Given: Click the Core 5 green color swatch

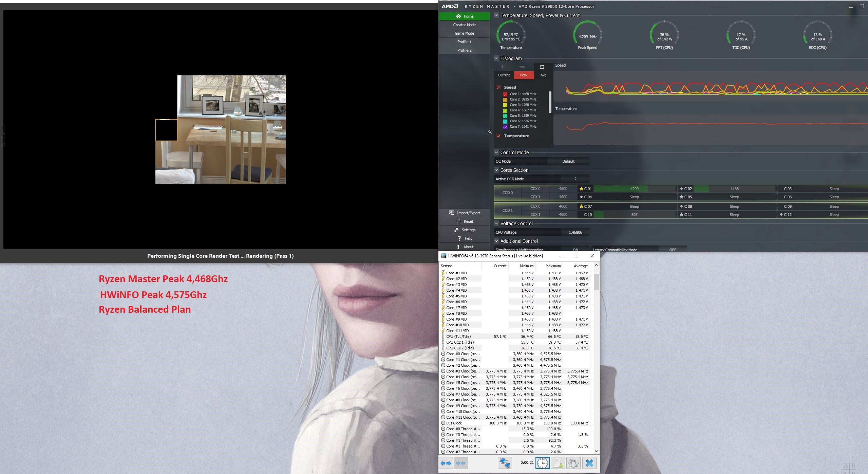Looking at the screenshot, I should 505,115.
